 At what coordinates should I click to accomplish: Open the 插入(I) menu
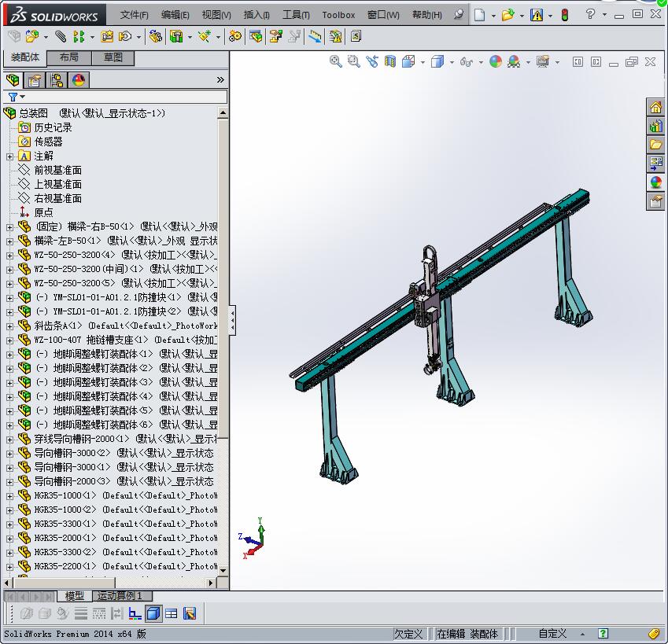(256, 15)
